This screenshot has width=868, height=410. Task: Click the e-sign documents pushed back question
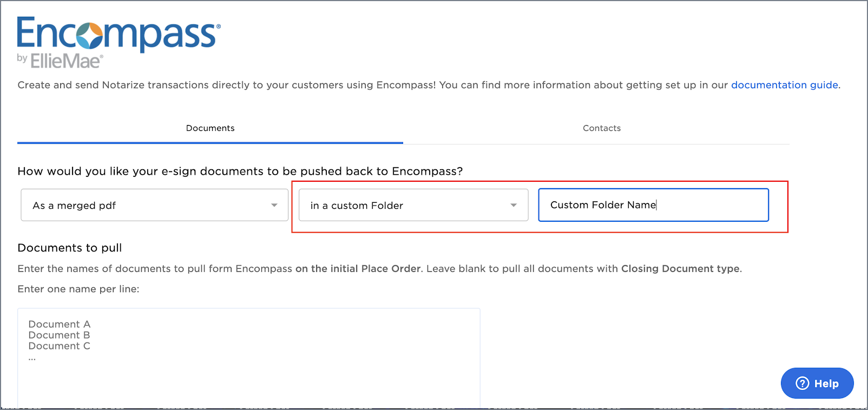click(240, 171)
